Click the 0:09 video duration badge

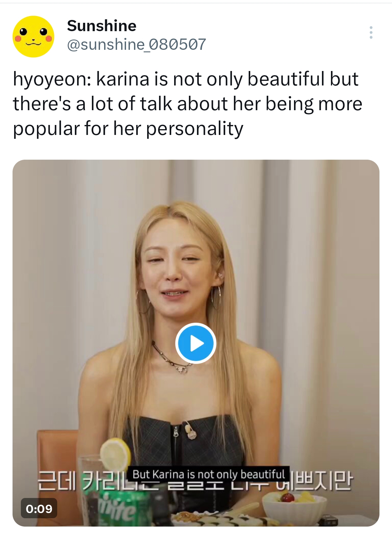[39, 509]
